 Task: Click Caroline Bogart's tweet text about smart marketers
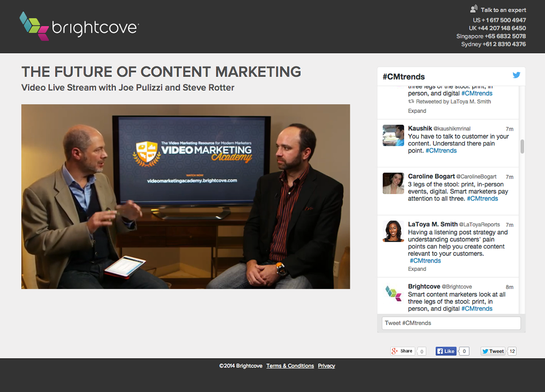(x=458, y=191)
